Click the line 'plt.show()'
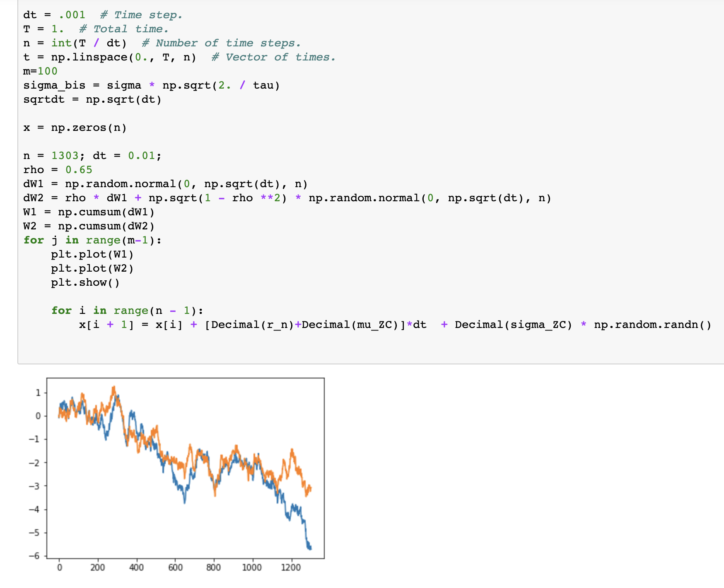Image resolution: width=724 pixels, height=588 pixels. [x=85, y=282]
